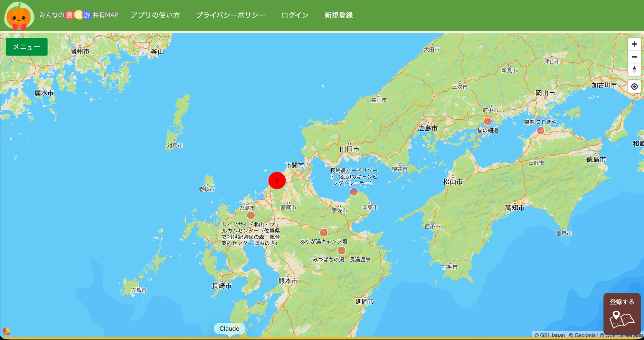Click the Claude tooltip label

229,328
